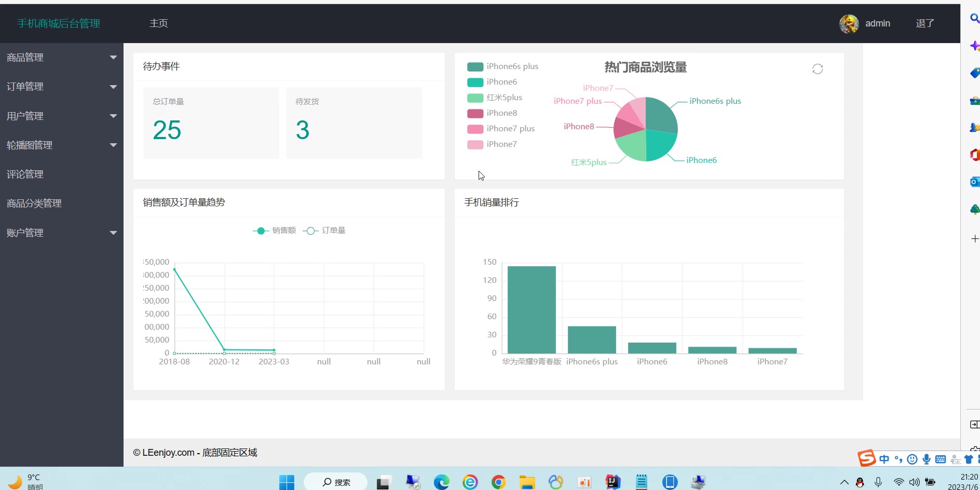Select the 商品管理 sidebar label
Image resolution: width=980 pixels, height=490 pixels.
(25, 58)
